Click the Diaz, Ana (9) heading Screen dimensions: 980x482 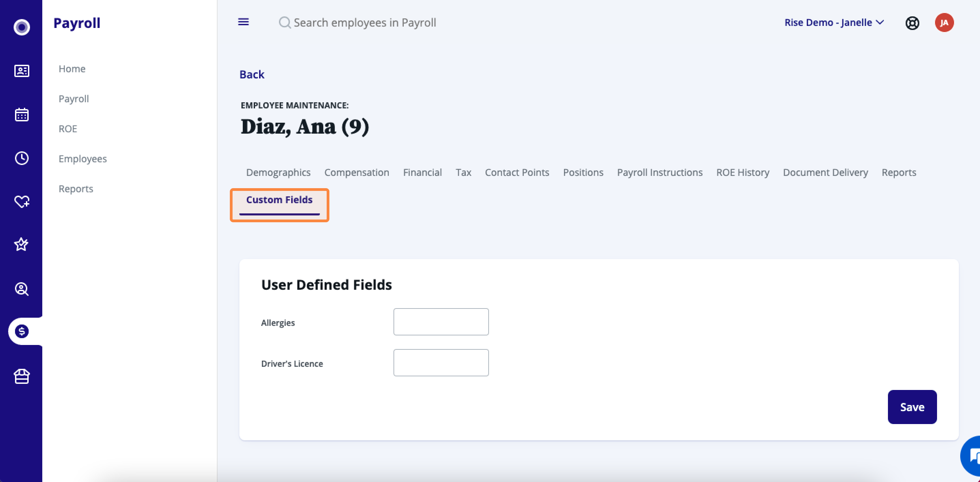coord(305,127)
